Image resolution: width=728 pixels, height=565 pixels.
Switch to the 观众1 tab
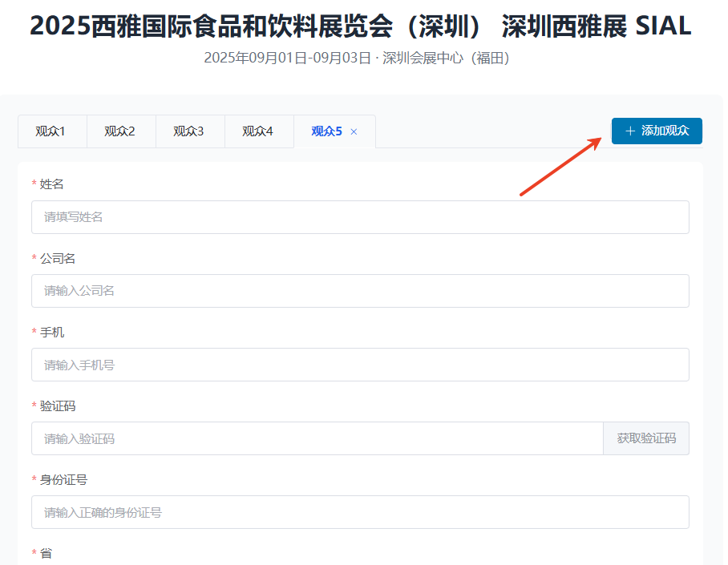click(52, 131)
